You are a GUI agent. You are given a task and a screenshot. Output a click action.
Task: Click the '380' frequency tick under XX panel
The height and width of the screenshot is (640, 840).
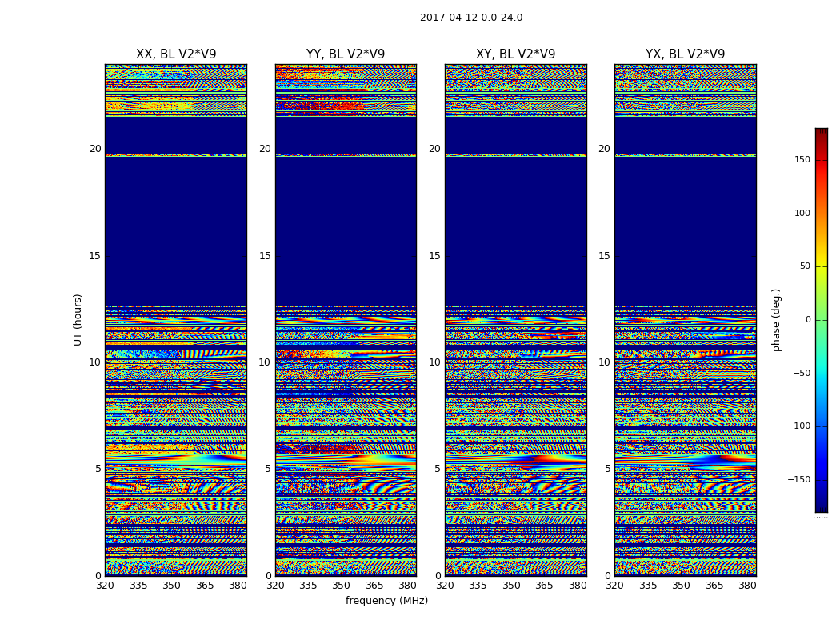(238, 586)
